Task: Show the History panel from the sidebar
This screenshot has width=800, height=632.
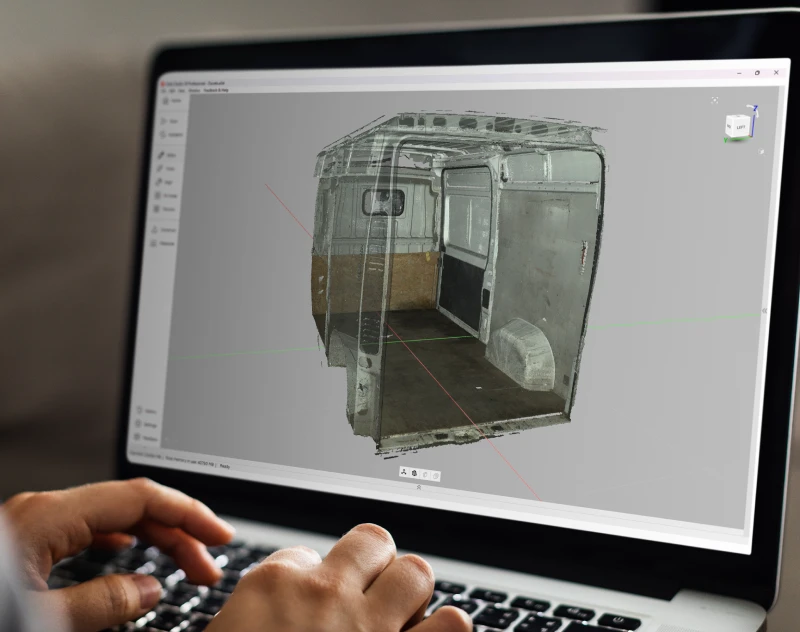Action: click(147, 411)
